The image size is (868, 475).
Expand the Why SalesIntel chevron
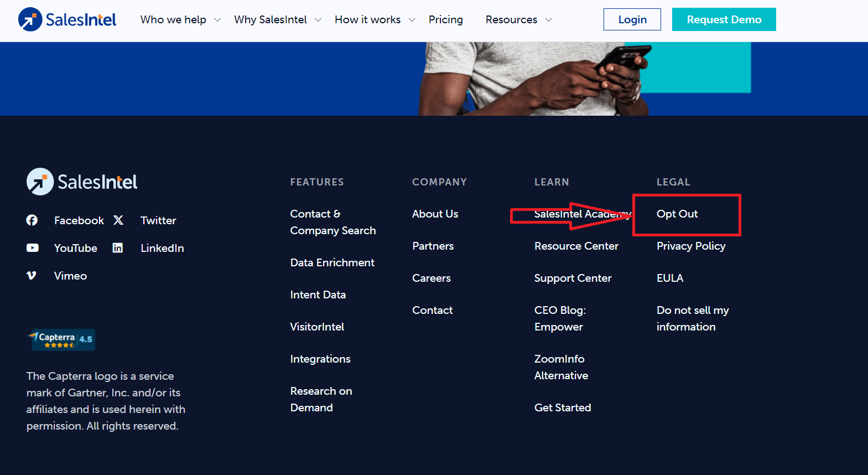pyautogui.click(x=318, y=20)
